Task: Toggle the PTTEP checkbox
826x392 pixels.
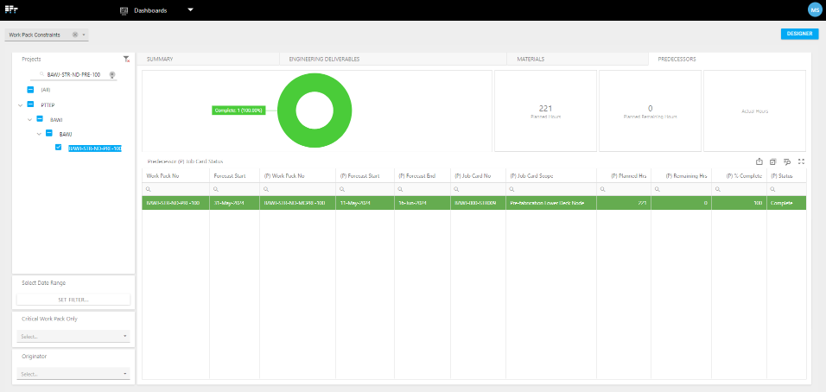Action: 31,104
